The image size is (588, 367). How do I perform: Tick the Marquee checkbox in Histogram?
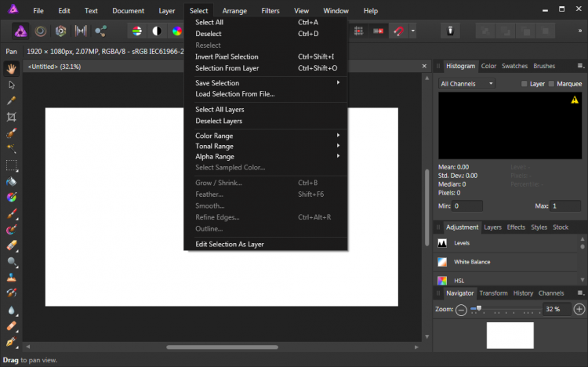[551, 84]
